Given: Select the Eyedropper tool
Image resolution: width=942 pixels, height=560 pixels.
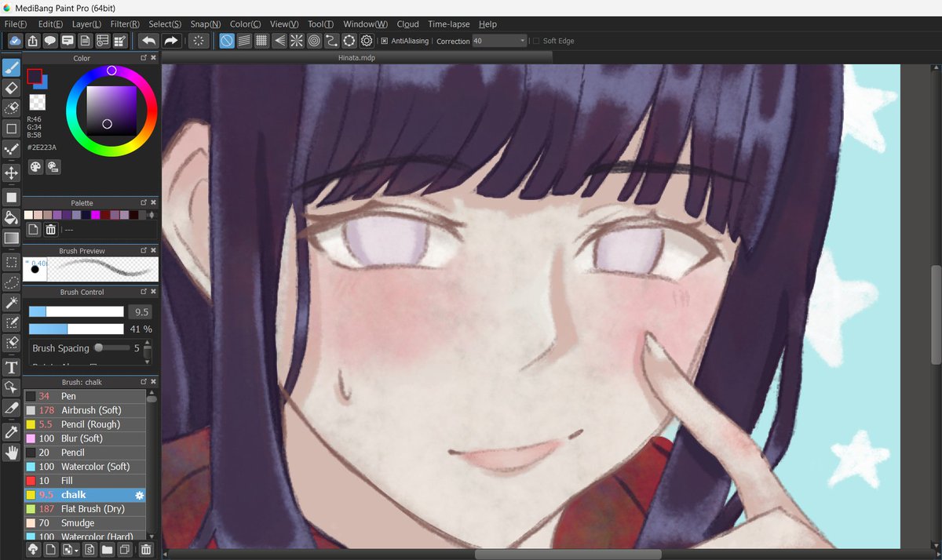Looking at the screenshot, I should click(12, 431).
